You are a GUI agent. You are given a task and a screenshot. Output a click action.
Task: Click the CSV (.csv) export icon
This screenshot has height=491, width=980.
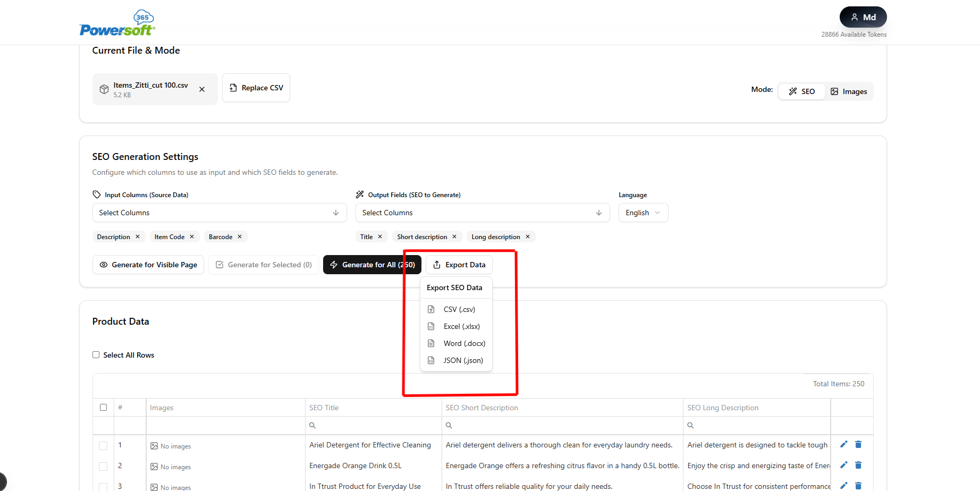[x=432, y=309]
